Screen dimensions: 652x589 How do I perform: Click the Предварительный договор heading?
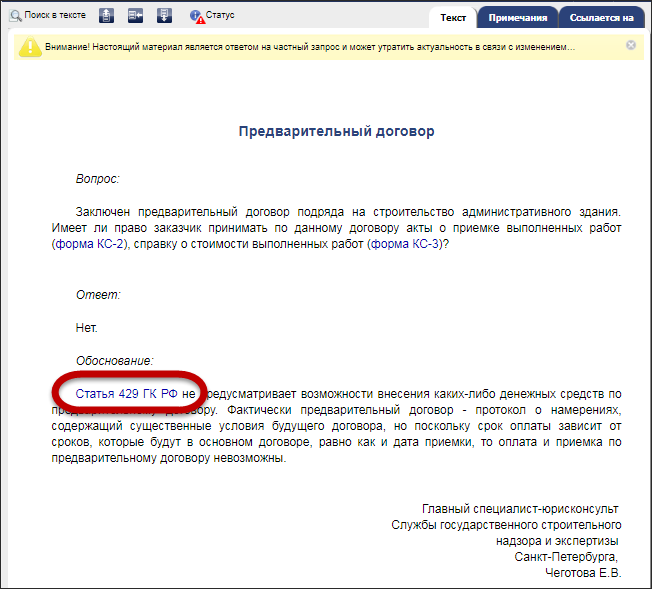coord(336,131)
